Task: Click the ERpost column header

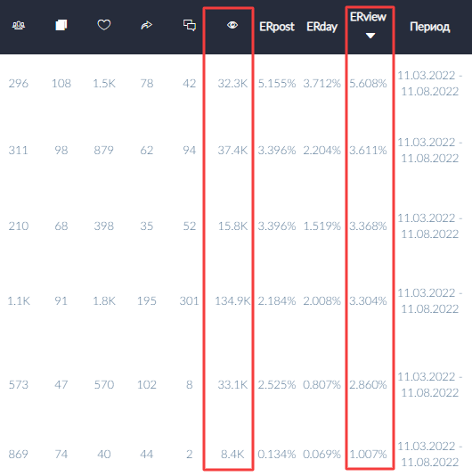Action: tap(277, 27)
